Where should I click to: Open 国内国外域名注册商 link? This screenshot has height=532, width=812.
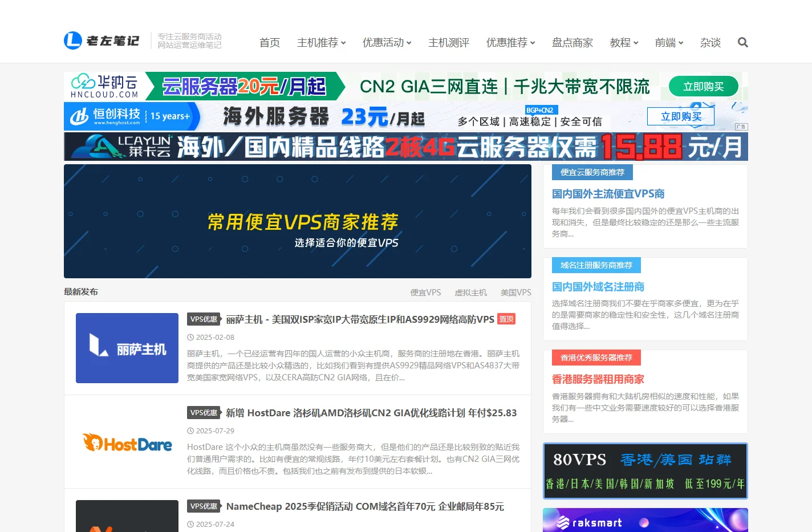(598, 287)
